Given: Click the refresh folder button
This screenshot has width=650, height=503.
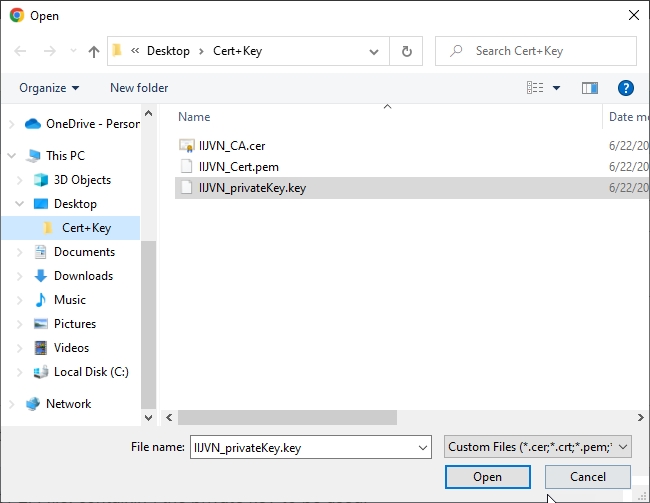Looking at the screenshot, I should tap(406, 51).
